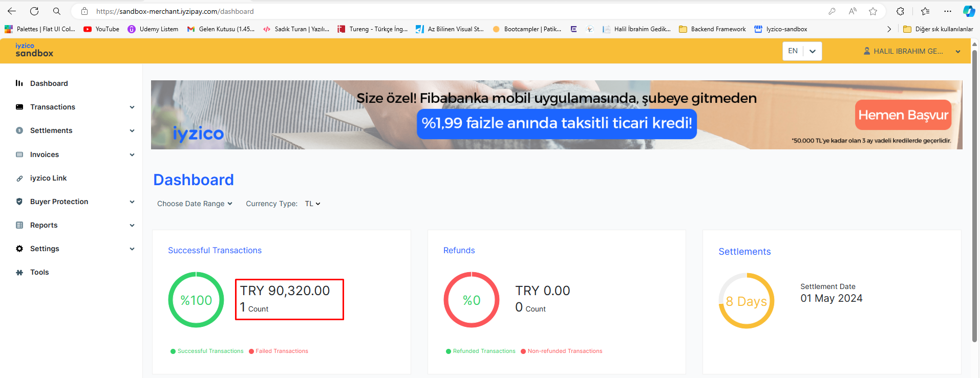Open Udemy Listem bookmark
The width and height of the screenshot is (980, 378).
(x=153, y=29)
